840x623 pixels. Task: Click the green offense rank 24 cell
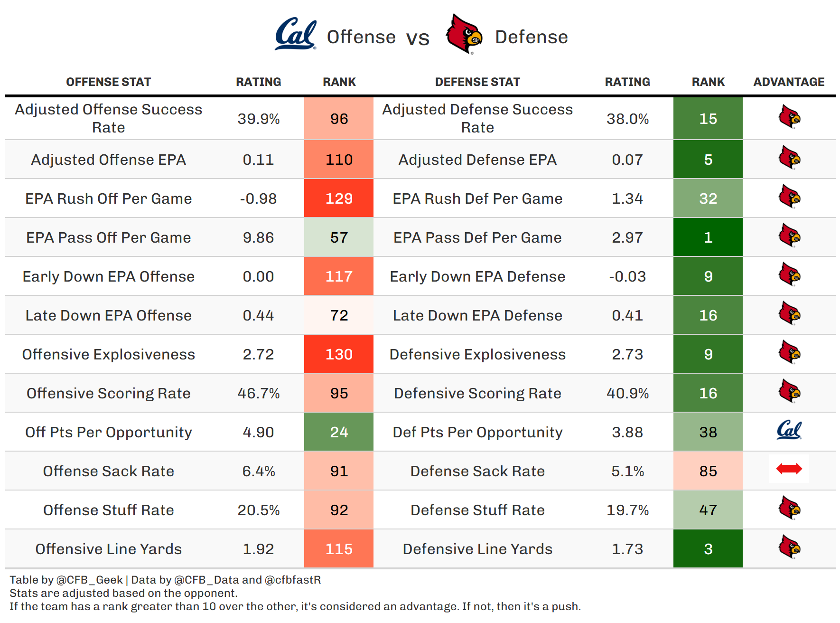point(339,432)
